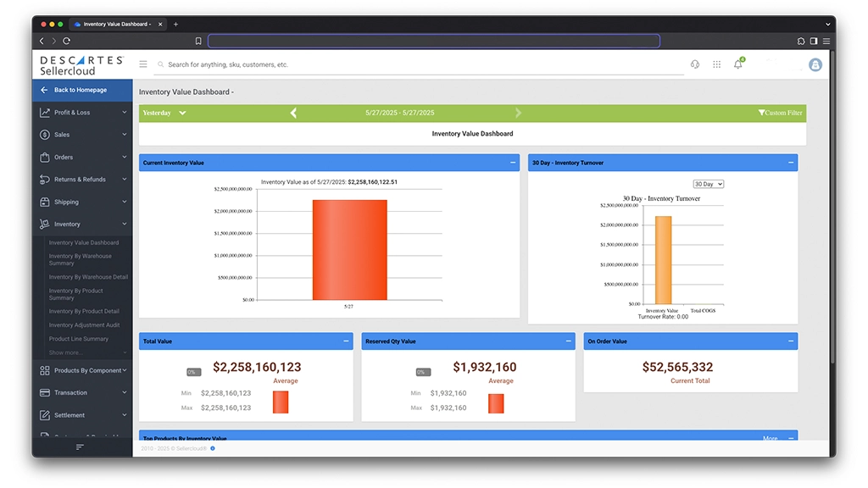Image resolution: width=868 pixels, height=488 pixels.
Task: Click the Orders icon in the sidebar
Action: coord(44,157)
